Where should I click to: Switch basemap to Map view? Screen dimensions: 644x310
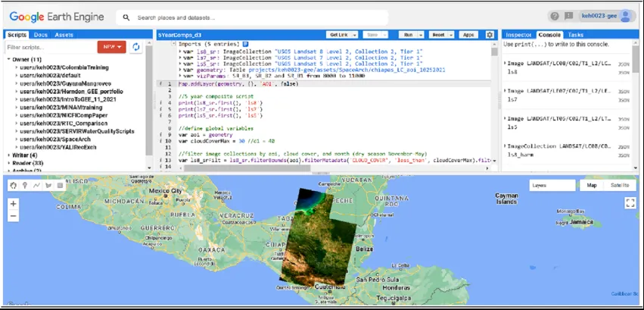pyautogui.click(x=592, y=185)
